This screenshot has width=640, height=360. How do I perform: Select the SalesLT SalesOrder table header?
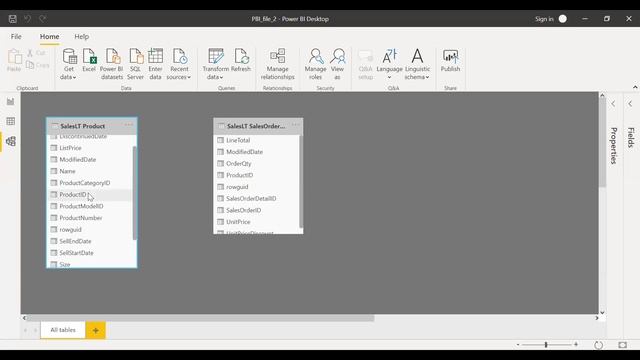[258, 126]
